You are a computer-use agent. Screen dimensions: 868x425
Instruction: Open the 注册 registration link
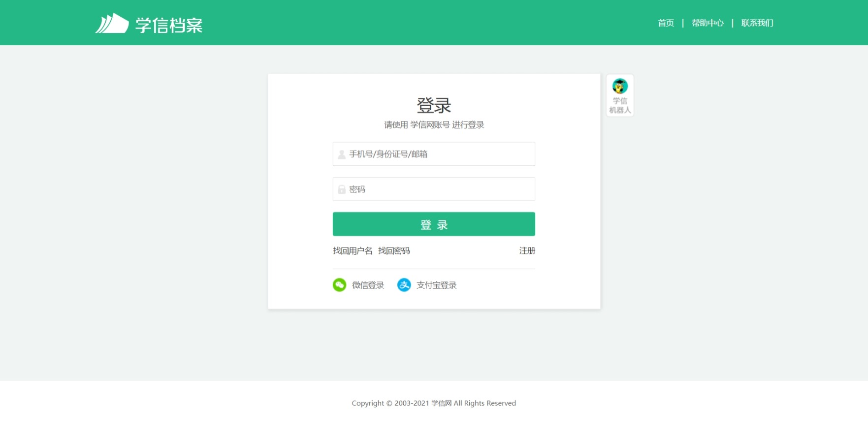coord(527,251)
